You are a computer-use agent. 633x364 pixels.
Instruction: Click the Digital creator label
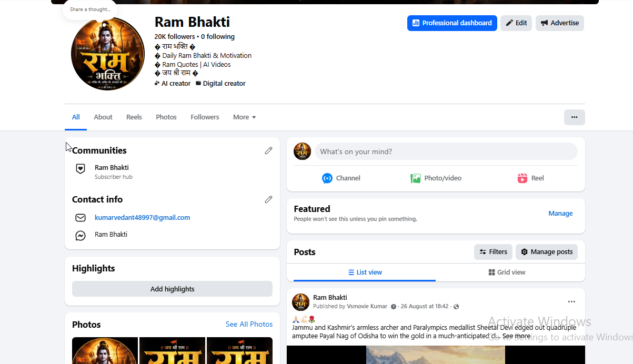click(220, 84)
